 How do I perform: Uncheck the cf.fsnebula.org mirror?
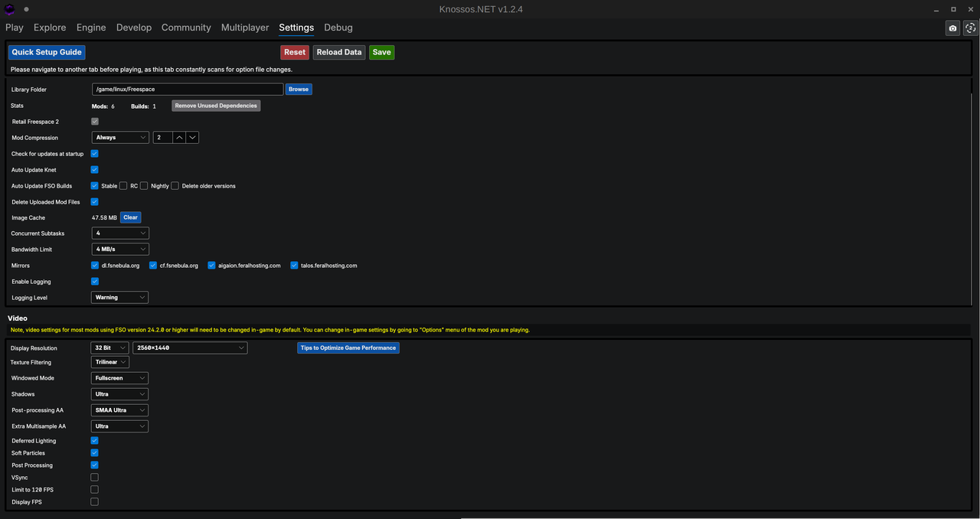153,266
